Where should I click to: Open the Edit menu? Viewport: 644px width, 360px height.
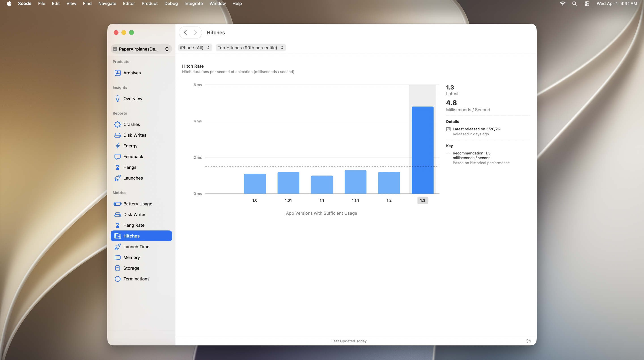click(55, 4)
